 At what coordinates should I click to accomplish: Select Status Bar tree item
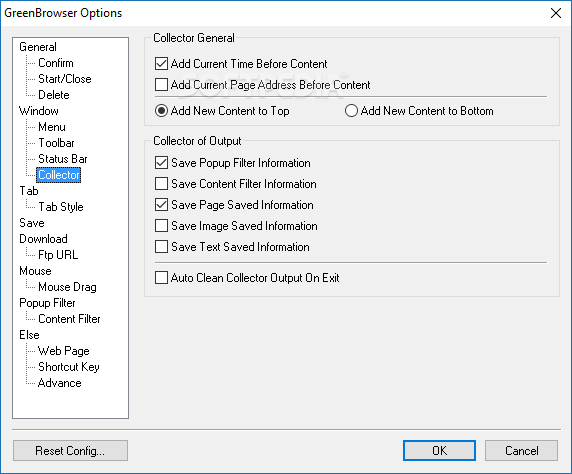[x=63, y=159]
